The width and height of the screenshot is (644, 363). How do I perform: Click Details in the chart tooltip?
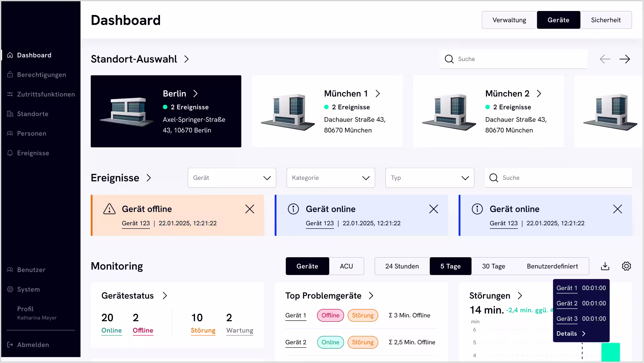click(x=571, y=334)
